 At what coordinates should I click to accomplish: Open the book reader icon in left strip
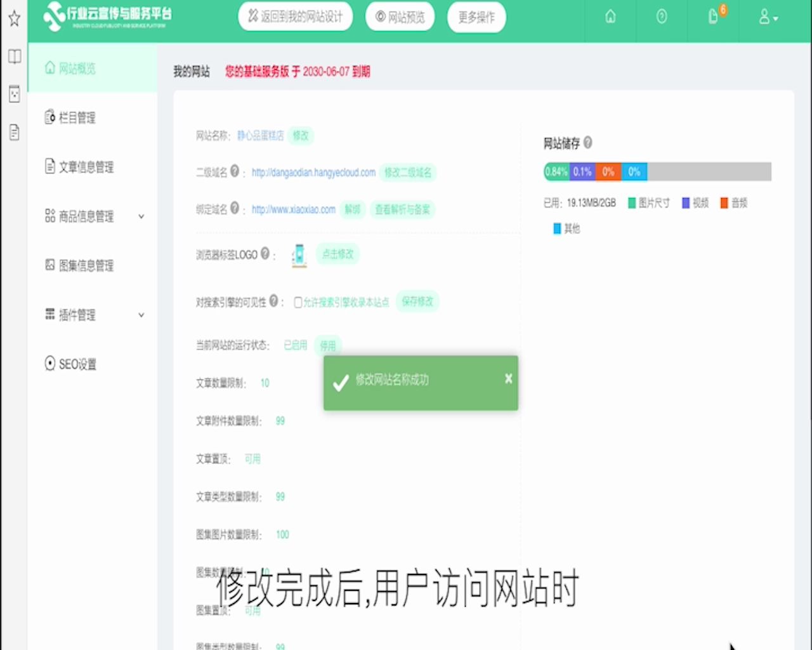14,56
